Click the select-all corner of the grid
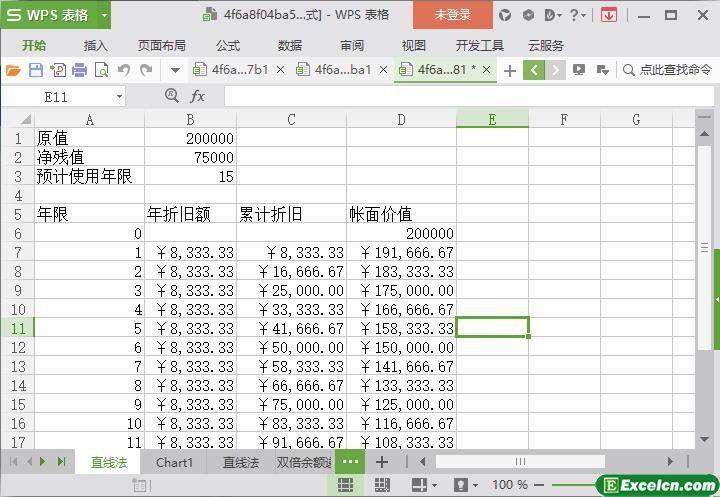Image resolution: width=720 pixels, height=497 pixels. (x=25, y=119)
